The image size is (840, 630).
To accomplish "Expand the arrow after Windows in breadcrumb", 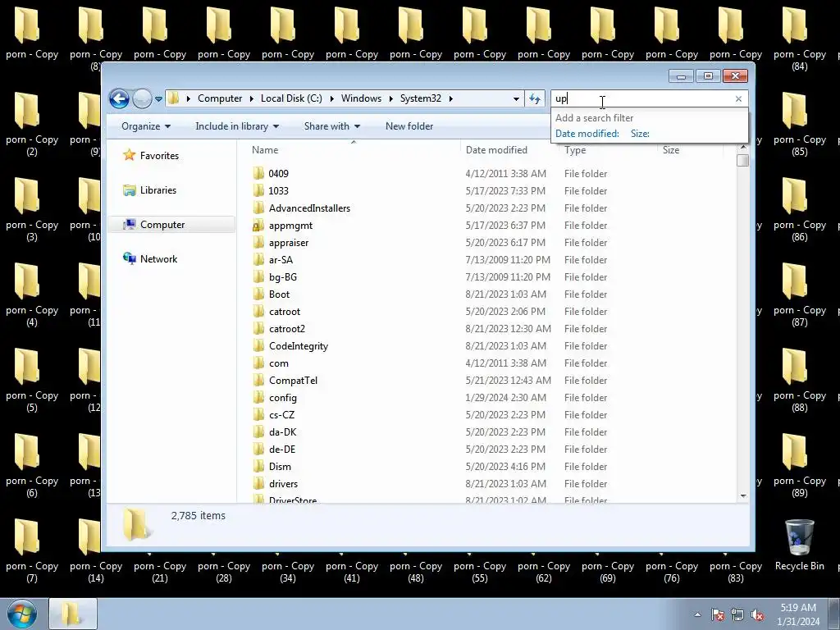I will (x=391, y=98).
